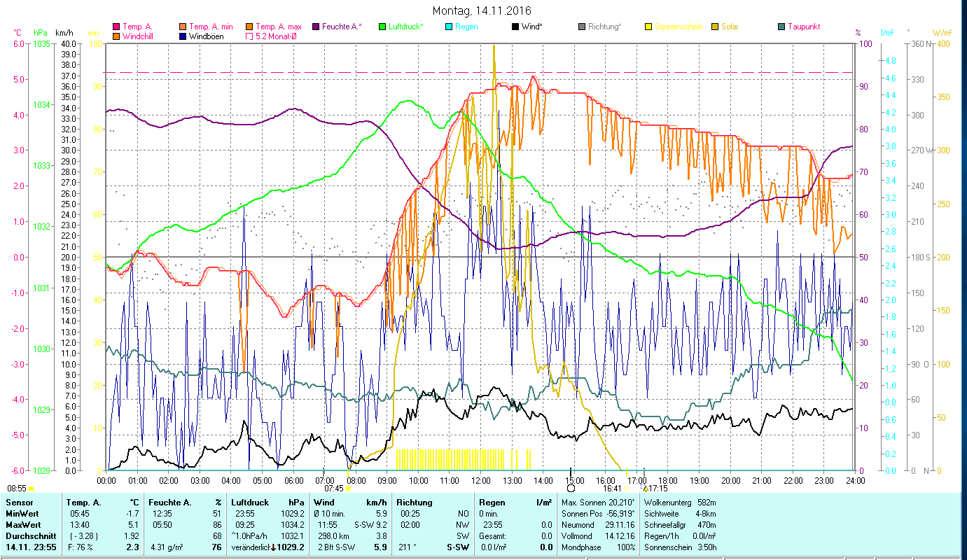Click the sunset icon next to 16:41
The image size is (967, 560).
point(626,489)
